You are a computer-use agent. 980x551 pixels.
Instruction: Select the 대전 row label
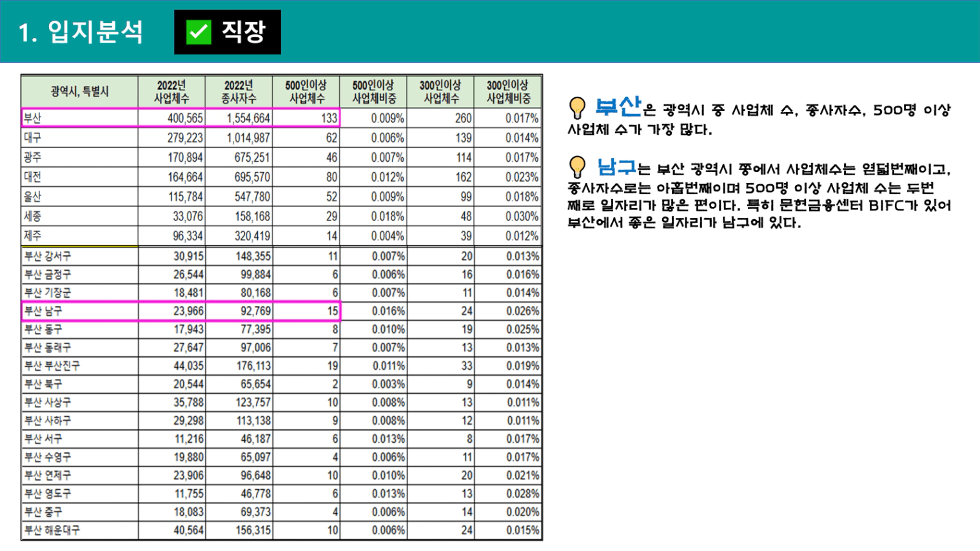[33, 177]
